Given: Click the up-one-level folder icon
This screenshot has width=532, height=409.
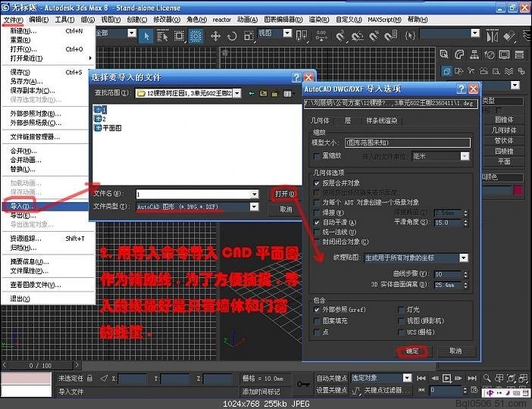Looking at the screenshot, I should (263, 93).
